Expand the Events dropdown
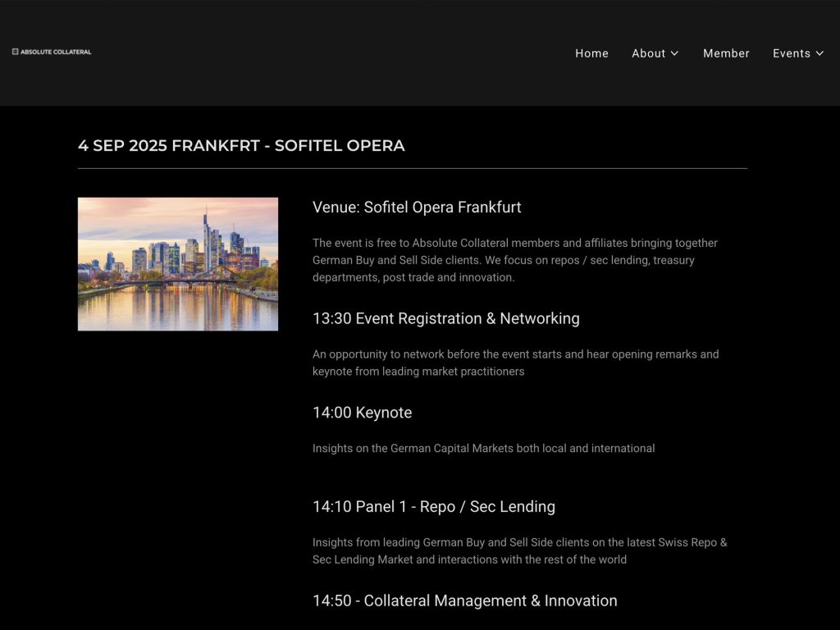 click(792, 53)
